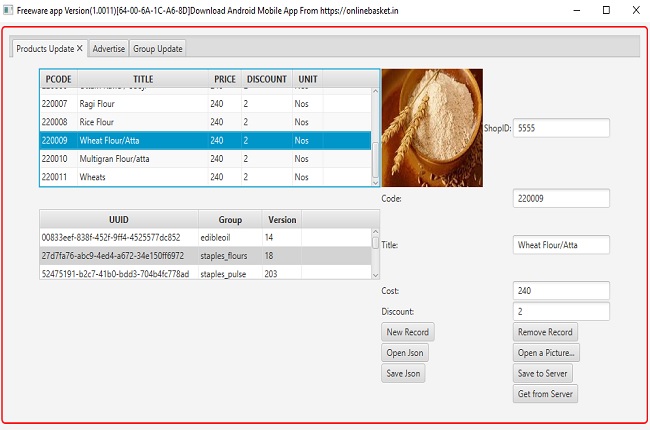Sort by PCODE column header
The image size is (650, 430).
coord(58,79)
